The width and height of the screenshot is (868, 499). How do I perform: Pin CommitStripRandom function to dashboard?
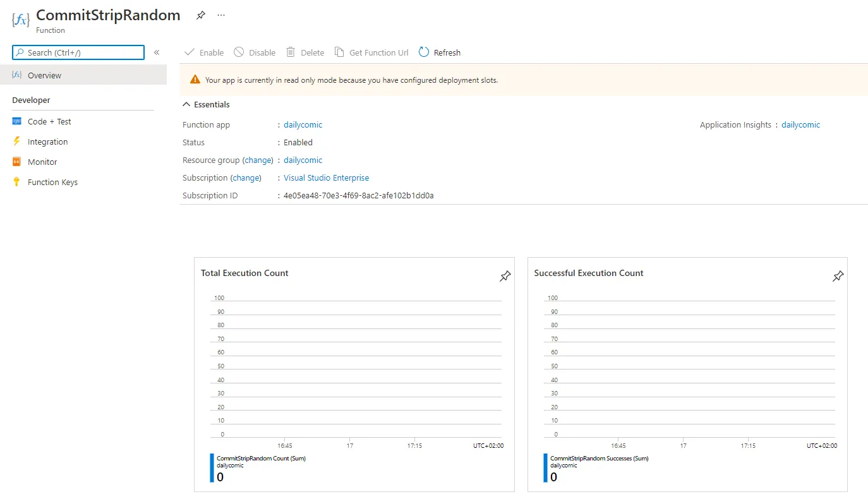point(201,15)
